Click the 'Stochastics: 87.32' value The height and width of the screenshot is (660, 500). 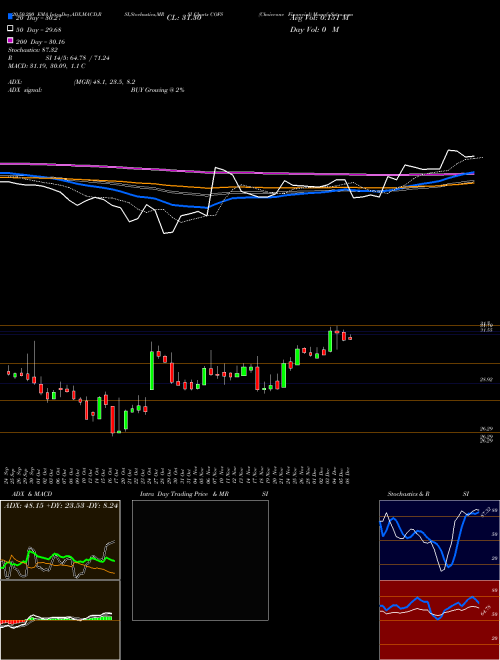[33, 50]
